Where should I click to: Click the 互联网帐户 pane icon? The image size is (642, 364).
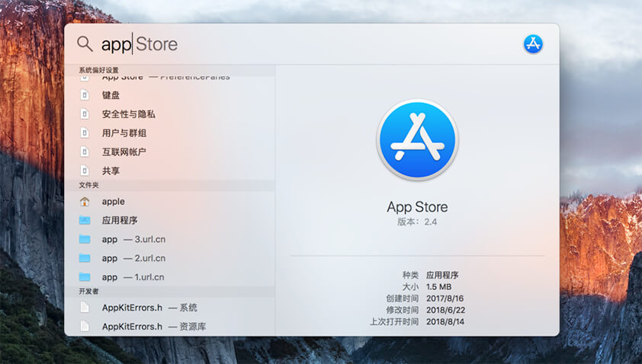pos(85,152)
